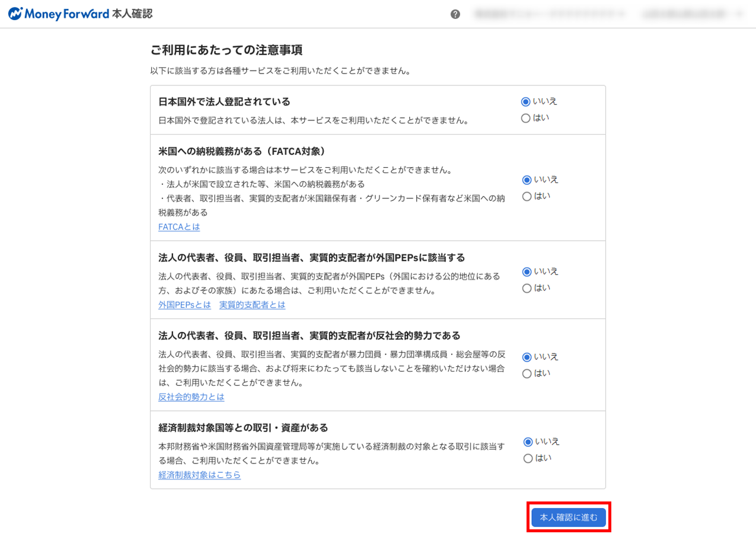Expand the blurred user account dropdown
The width and height of the screenshot is (756, 556).
tap(692, 14)
